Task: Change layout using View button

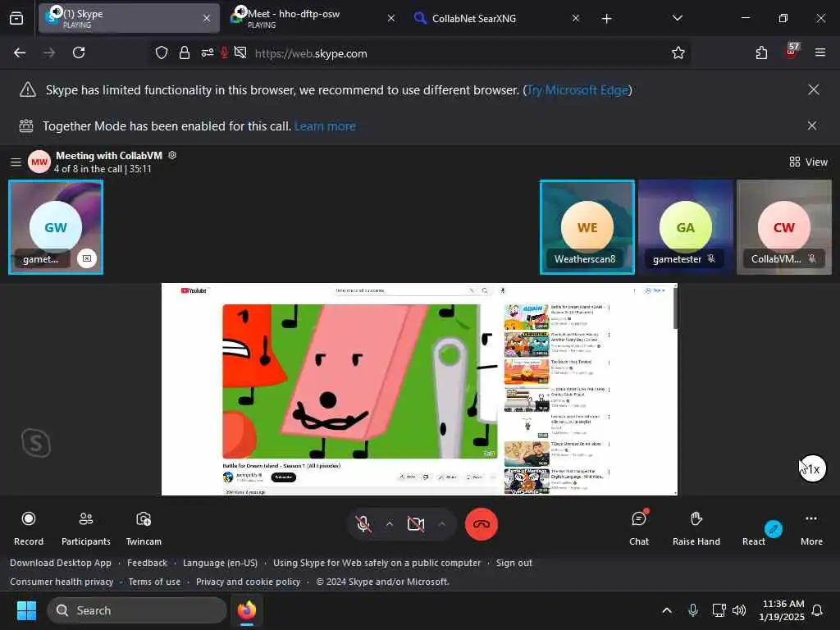Action: pos(808,162)
